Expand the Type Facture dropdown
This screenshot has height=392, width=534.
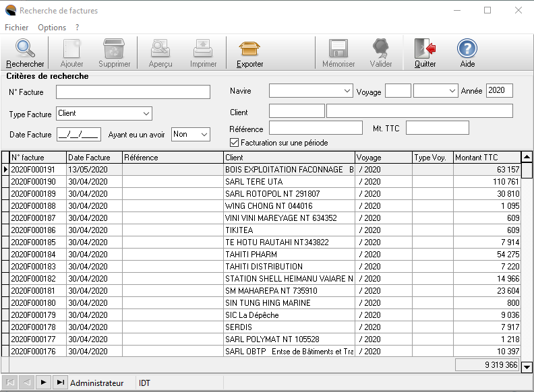point(146,113)
